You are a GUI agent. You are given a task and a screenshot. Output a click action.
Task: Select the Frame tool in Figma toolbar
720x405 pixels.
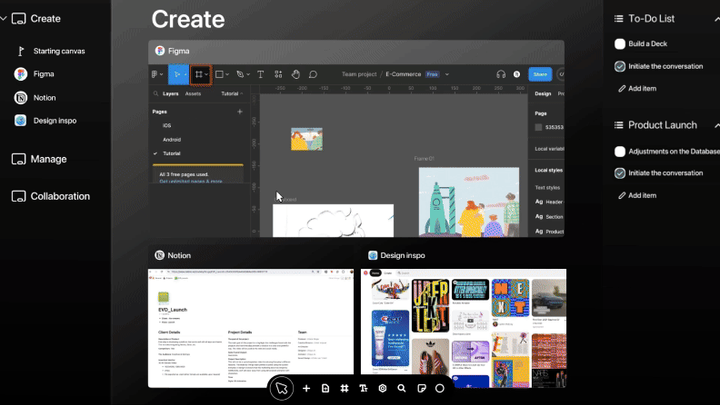(x=200, y=74)
